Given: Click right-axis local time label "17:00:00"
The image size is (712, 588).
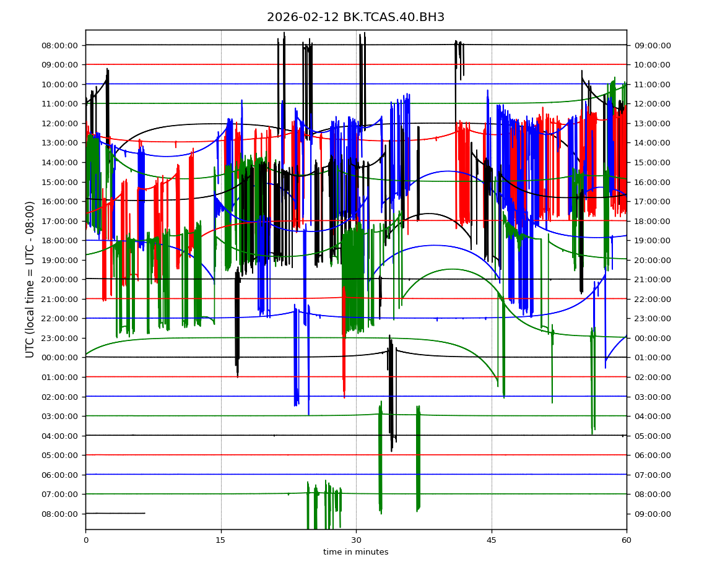Looking at the screenshot, I should (x=651, y=202).
